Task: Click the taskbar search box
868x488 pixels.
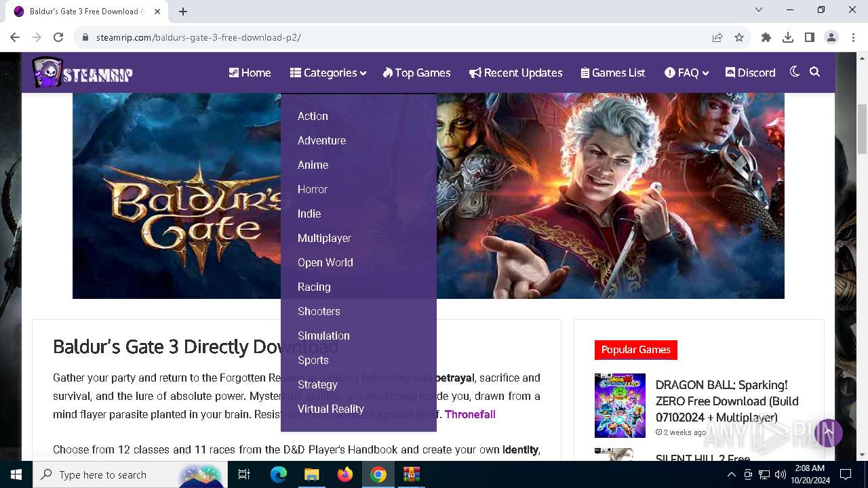Action: [129, 474]
